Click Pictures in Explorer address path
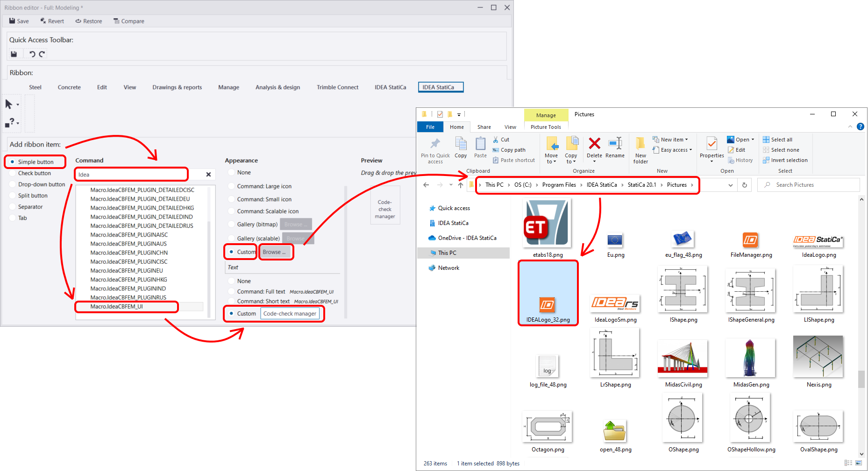The height and width of the screenshot is (471, 868). 676,185
